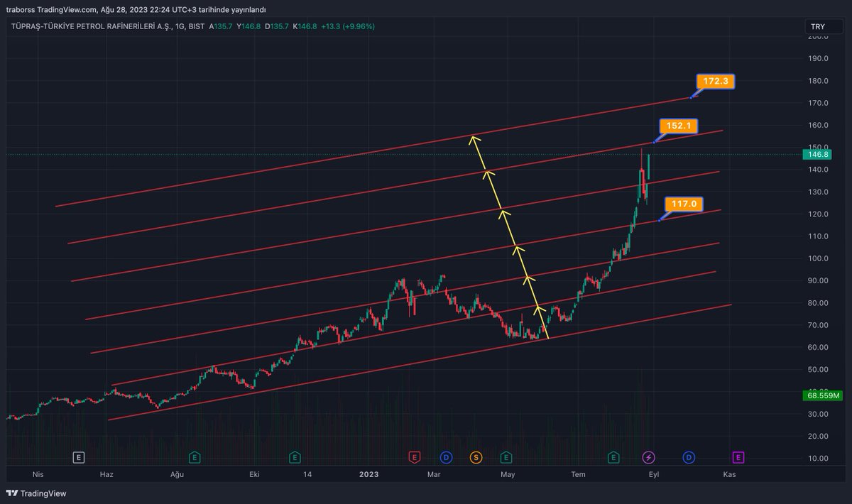Click the 180.0 price axis label
The width and height of the screenshot is (852, 504).
819,81
